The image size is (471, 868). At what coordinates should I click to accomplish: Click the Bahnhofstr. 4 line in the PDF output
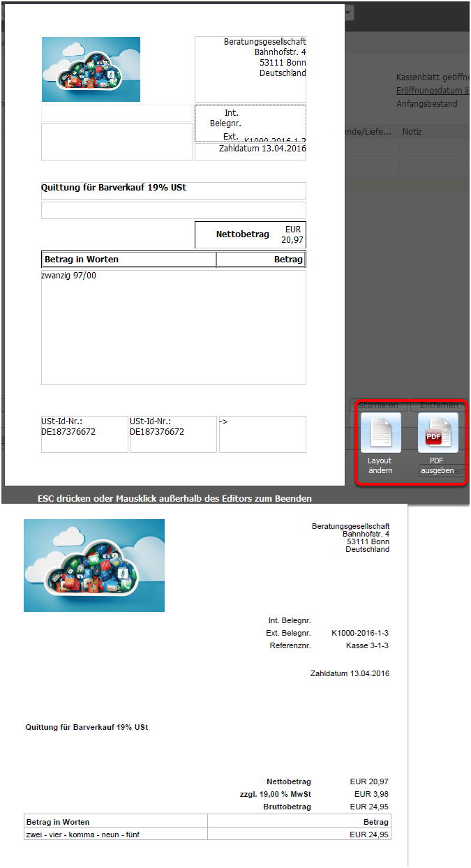coord(366,534)
